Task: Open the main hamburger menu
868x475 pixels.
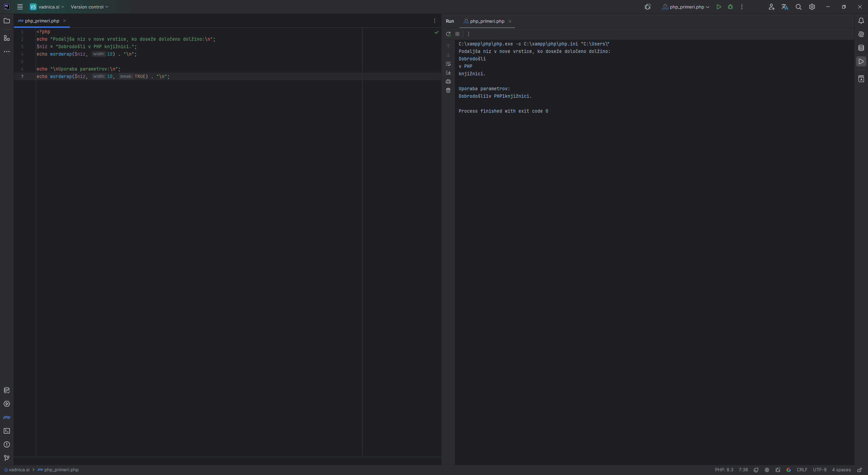Action: coord(20,6)
